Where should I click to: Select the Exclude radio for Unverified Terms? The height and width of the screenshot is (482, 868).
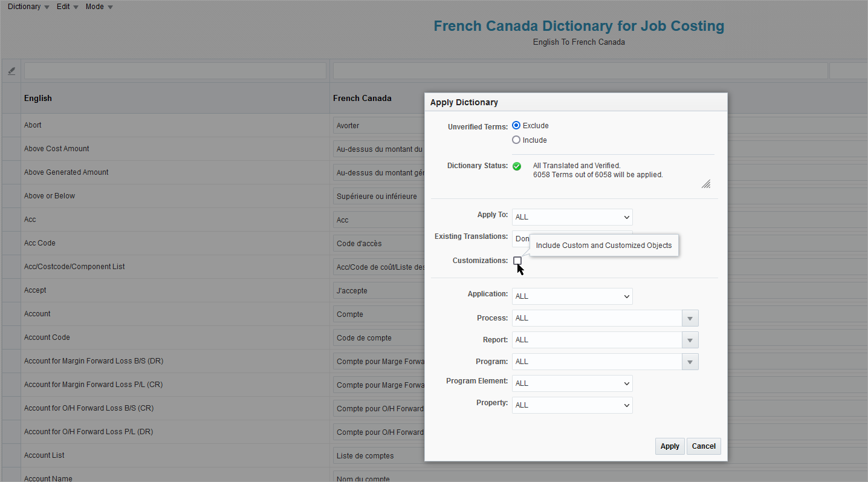(516, 125)
